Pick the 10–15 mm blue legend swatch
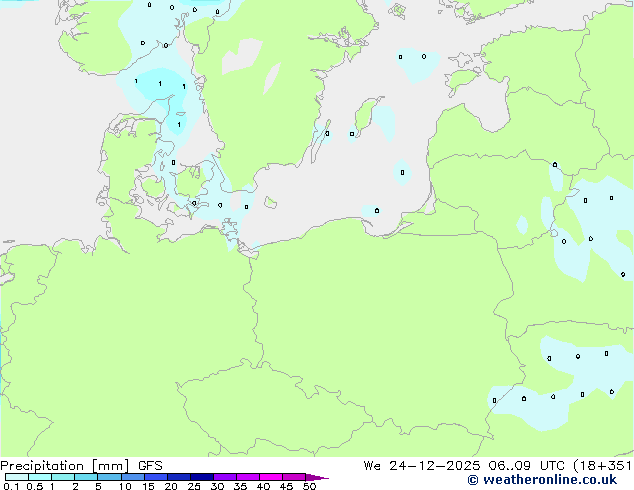 click(132, 477)
